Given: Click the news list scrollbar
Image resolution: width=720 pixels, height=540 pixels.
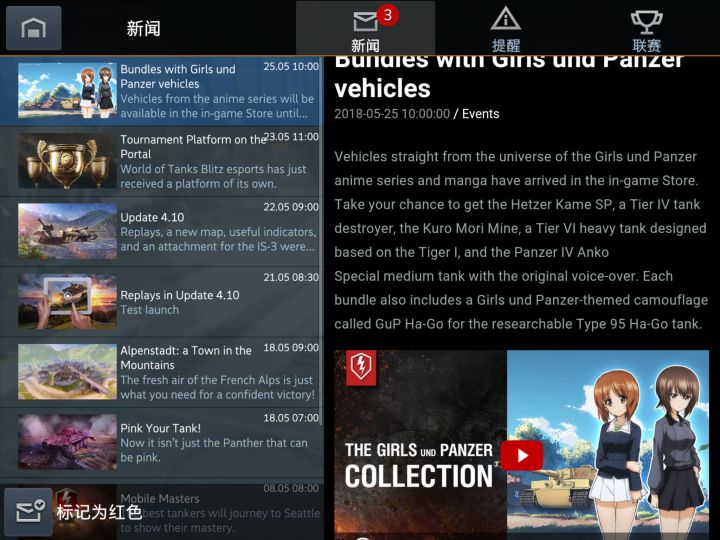Looking at the screenshot, I should click(x=321, y=243).
